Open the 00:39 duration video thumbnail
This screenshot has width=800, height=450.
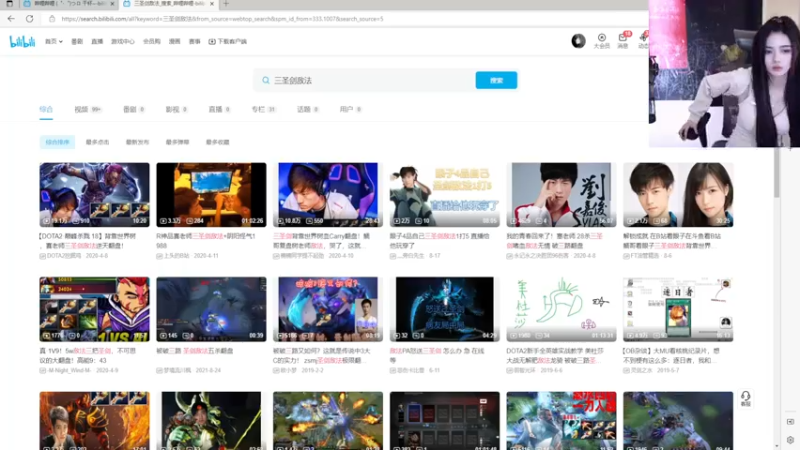[x=211, y=309]
